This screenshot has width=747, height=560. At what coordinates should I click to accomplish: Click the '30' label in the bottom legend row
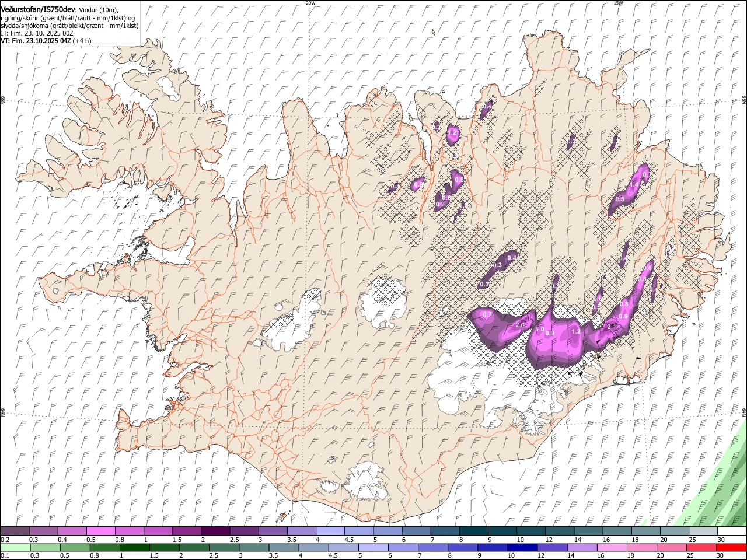coord(721,555)
